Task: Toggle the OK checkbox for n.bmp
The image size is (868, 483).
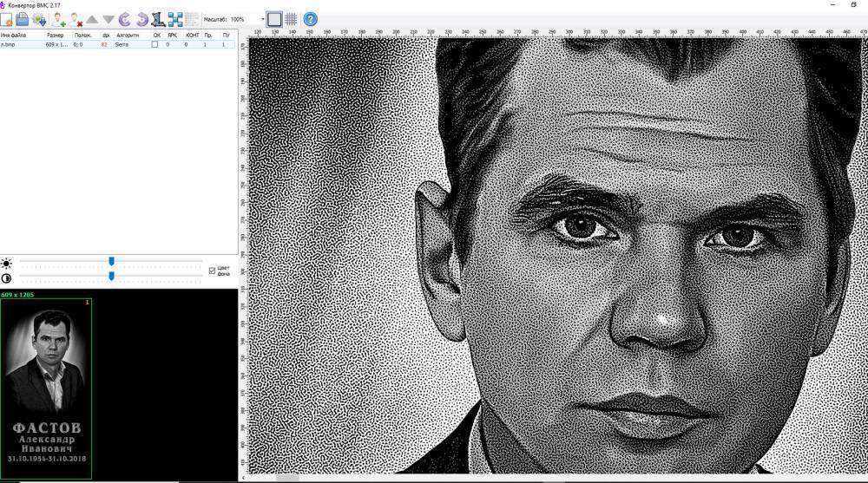Action: (x=155, y=44)
